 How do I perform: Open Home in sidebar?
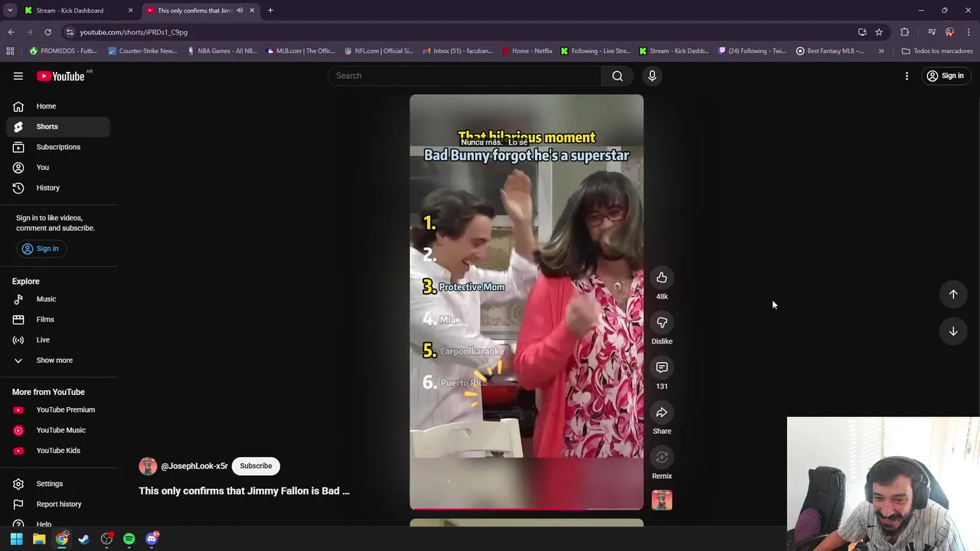coord(58,106)
